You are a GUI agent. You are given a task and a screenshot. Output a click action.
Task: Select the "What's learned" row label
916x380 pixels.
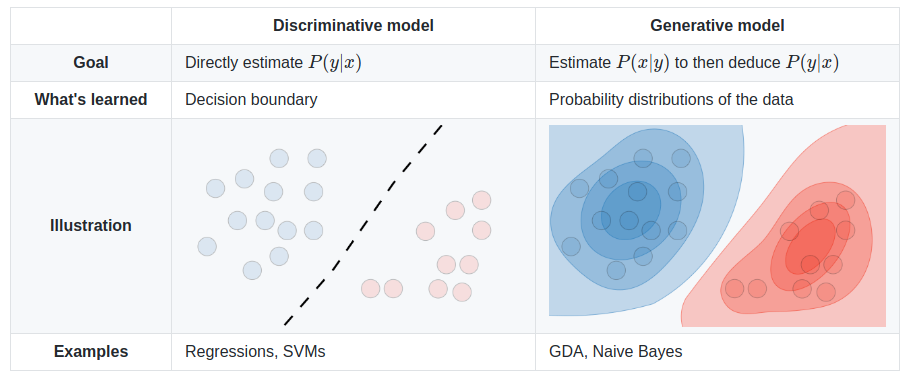click(91, 99)
